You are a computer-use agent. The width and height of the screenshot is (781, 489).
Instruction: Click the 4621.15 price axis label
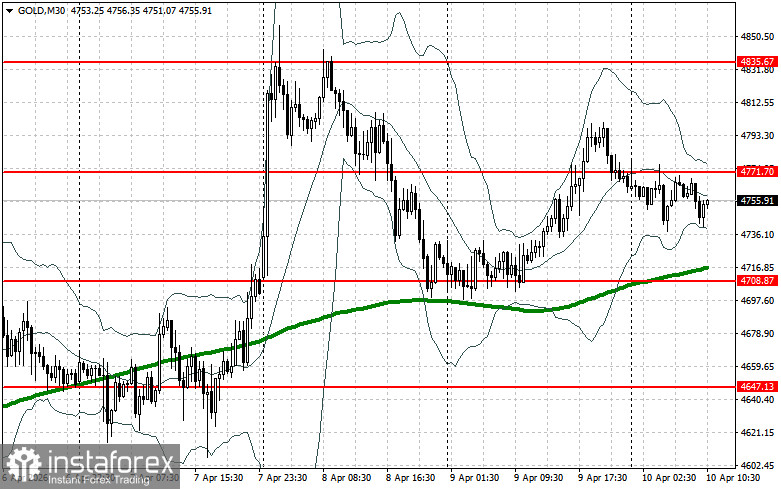point(757,432)
